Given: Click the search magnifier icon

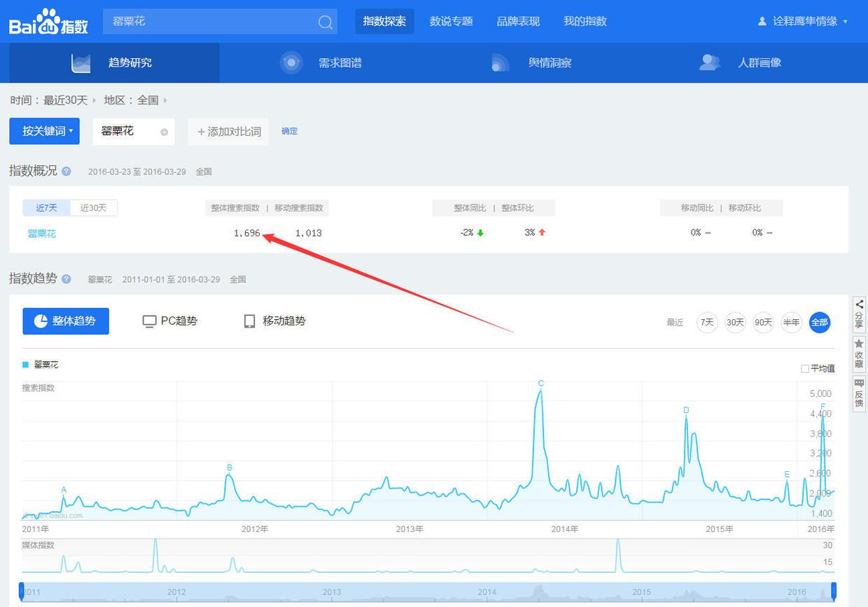Looking at the screenshot, I should 325,22.
